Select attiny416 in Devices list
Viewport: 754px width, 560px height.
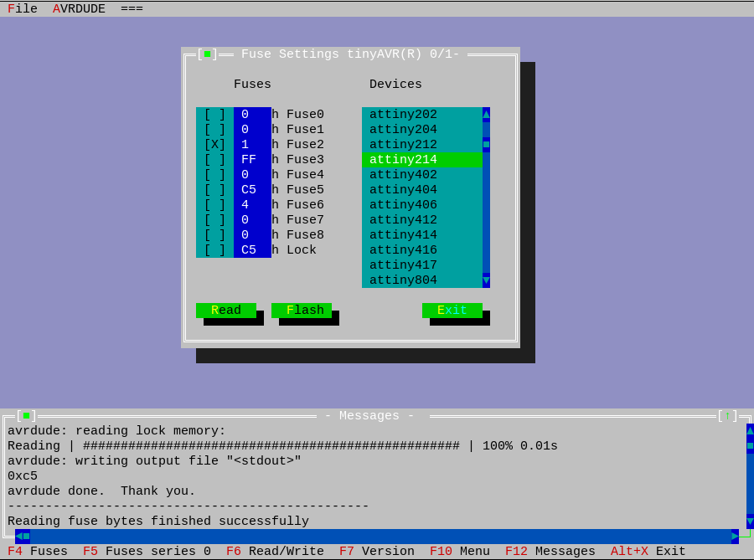click(421, 249)
